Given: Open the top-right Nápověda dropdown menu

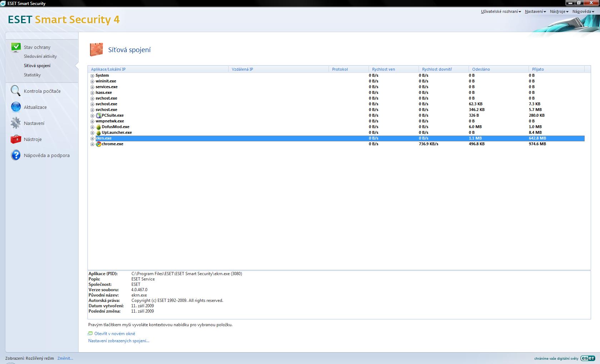Looking at the screenshot, I should pos(583,11).
